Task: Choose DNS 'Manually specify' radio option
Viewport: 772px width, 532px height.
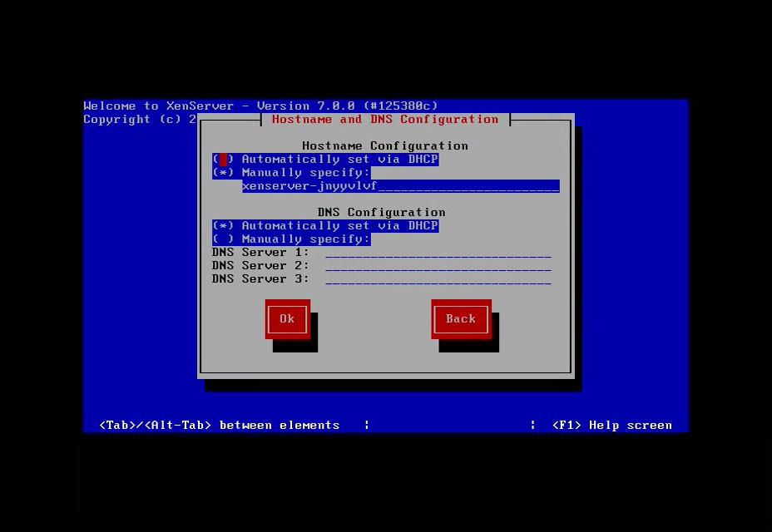Action: click(291, 239)
